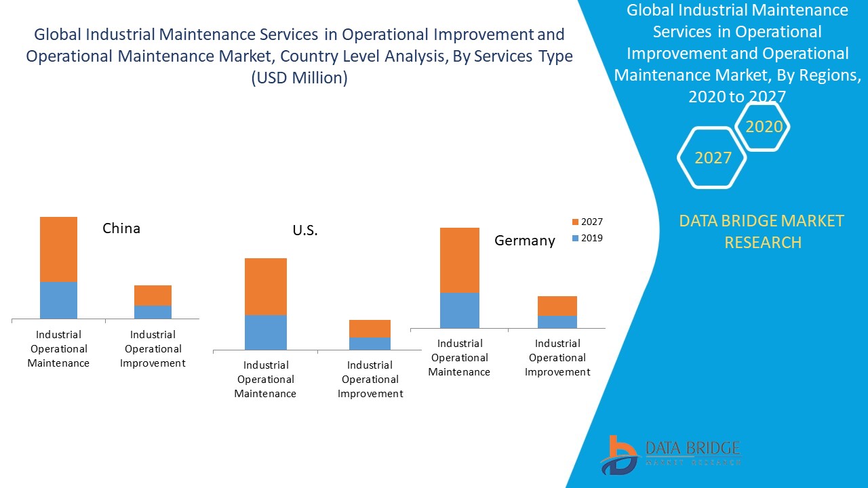Click U.S. 'Industrial Operational Maintenance' axis label
Screen dimensions: 868x488
[265, 380]
